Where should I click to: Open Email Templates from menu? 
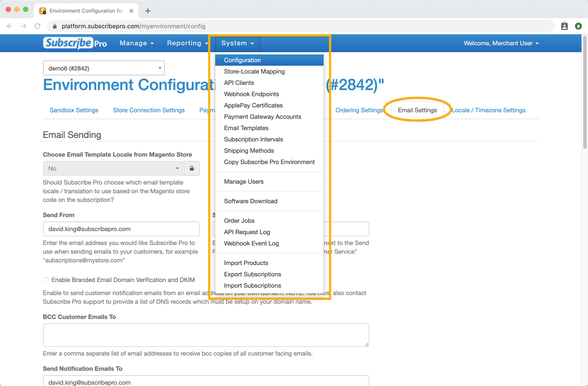click(269, 128)
